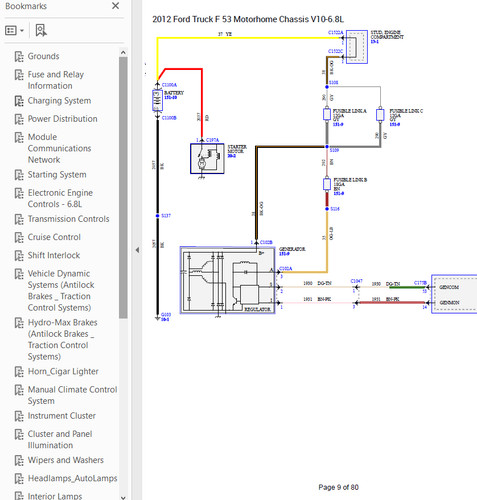The image size is (477, 500).
Task: Open Interior Lamps bookmark
Action: pos(55,496)
